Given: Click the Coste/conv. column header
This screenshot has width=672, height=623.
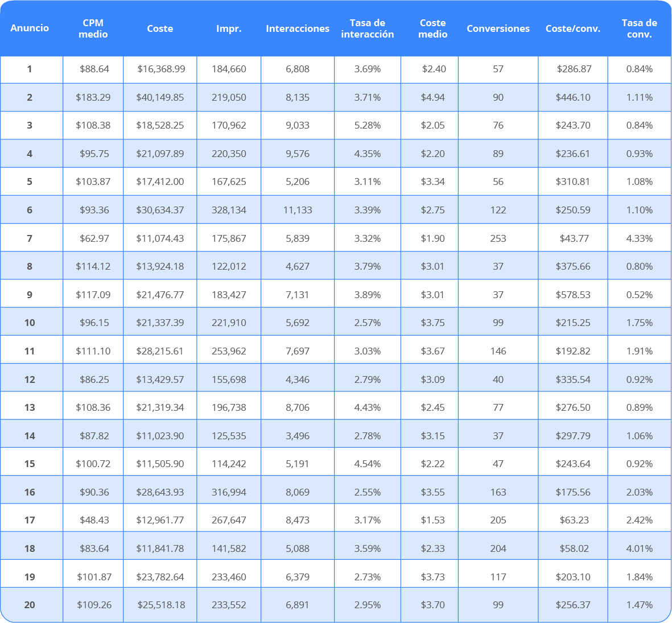Looking at the screenshot, I should pos(572,28).
